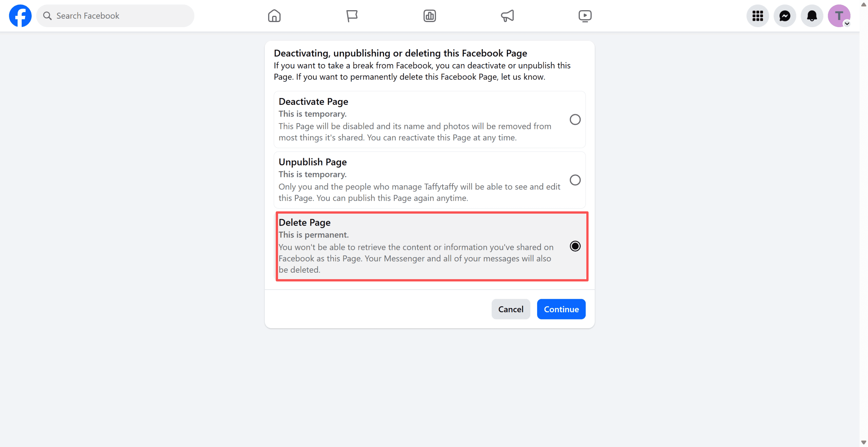The image size is (868, 447).
Task: Select the Delete Page radio button
Action: pyautogui.click(x=575, y=246)
